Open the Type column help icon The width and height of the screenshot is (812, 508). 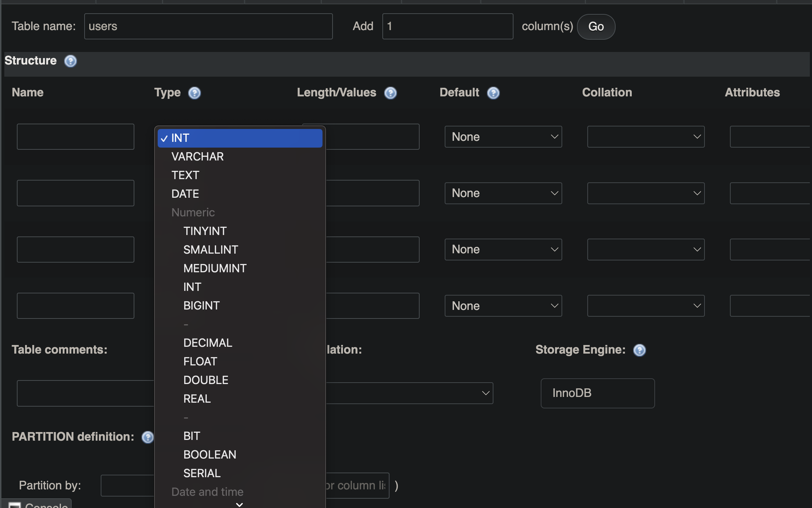194,93
